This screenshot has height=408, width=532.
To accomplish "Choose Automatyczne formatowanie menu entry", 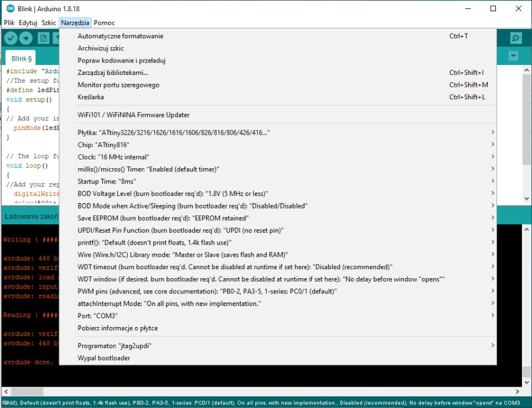I will [121, 36].
